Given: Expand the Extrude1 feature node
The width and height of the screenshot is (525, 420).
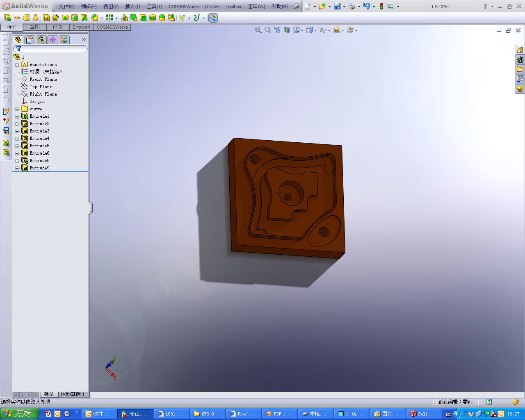Looking at the screenshot, I should point(17,116).
